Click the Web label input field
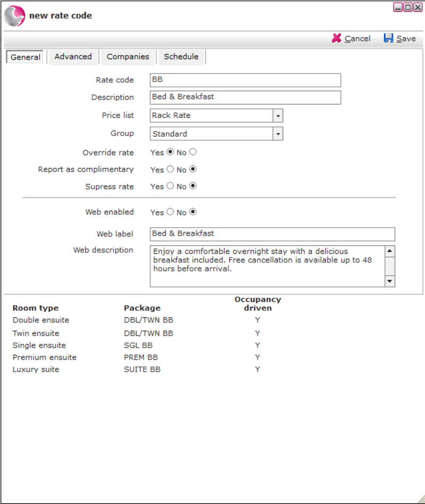 [272, 234]
